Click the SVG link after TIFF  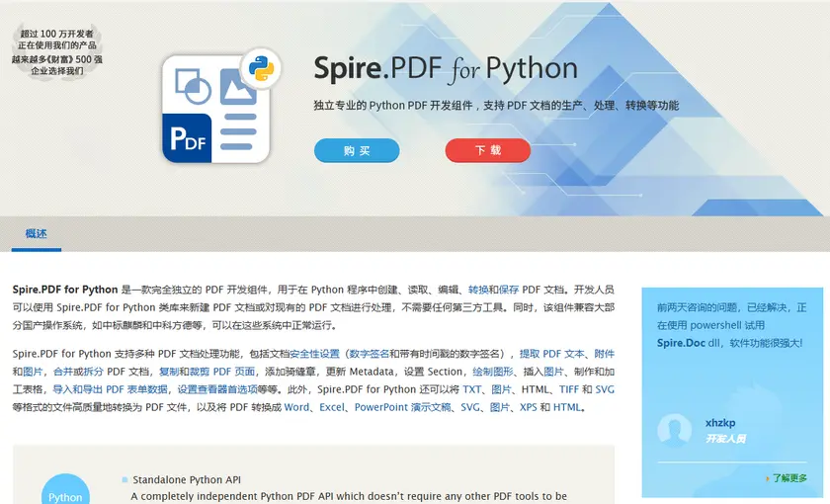[605, 389]
